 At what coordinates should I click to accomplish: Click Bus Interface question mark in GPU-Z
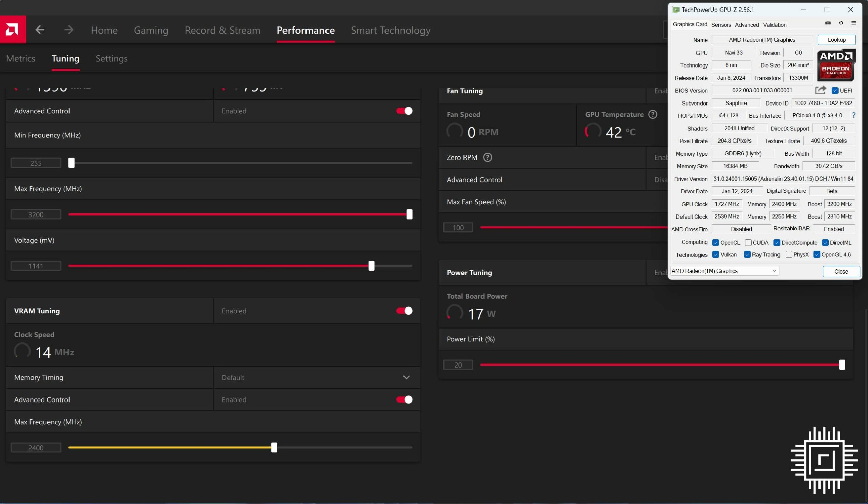(x=854, y=115)
